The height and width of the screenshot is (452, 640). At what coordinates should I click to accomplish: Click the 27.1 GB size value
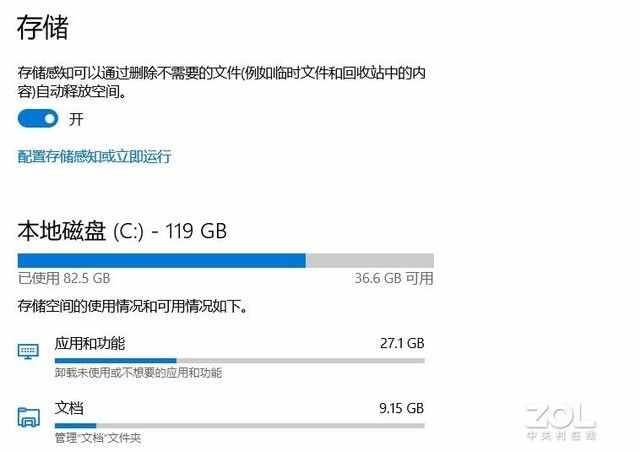point(402,343)
